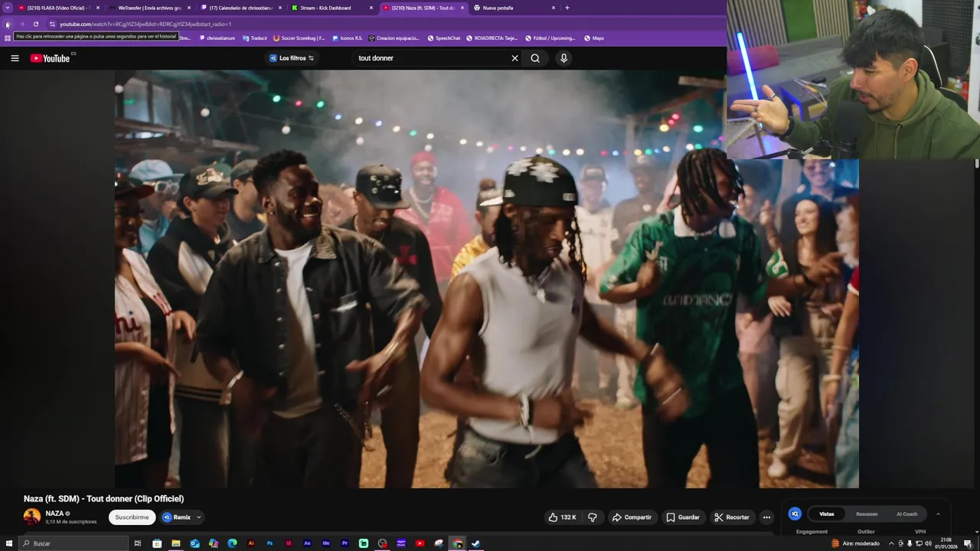
Task: Switch to the WeTransfer tab
Action: point(149,8)
